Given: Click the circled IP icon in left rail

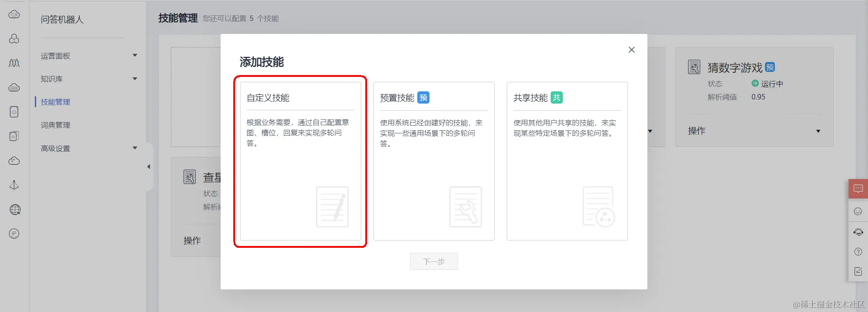Looking at the screenshot, I should click(14, 234).
